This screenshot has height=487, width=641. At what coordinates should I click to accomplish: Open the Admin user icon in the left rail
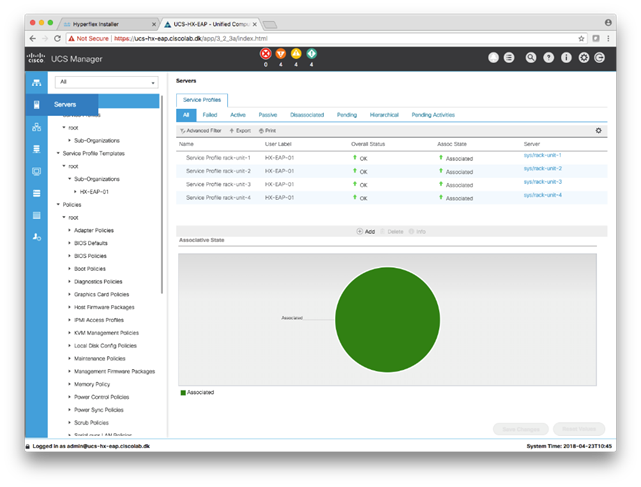point(36,237)
